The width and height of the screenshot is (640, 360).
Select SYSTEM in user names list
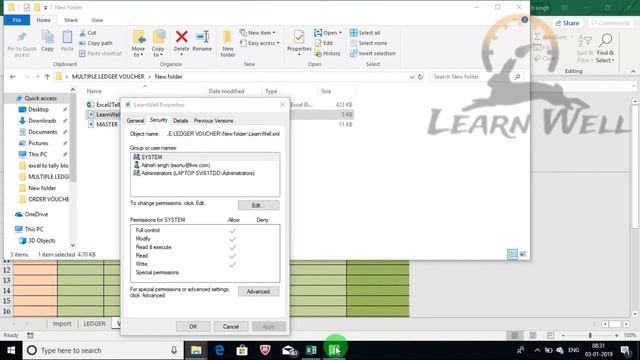coord(205,157)
